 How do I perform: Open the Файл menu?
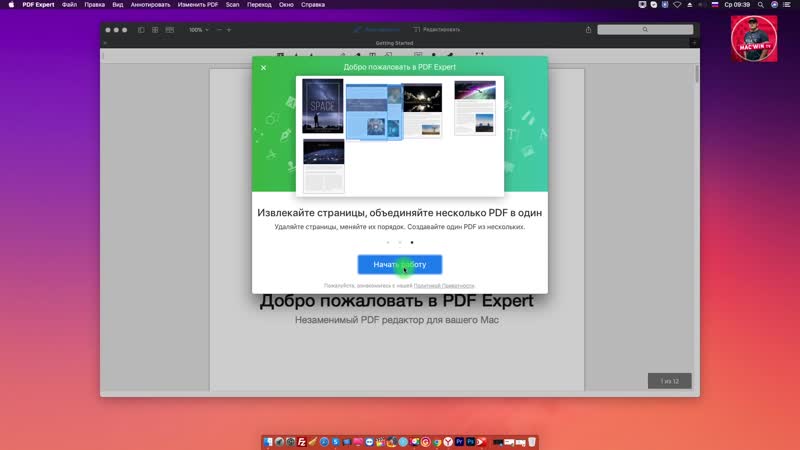point(69,5)
